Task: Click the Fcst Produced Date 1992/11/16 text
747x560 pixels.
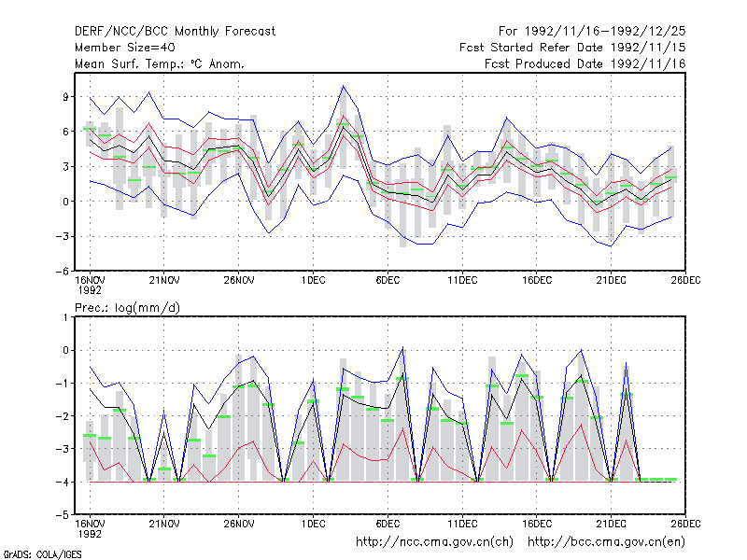Action: click(585, 63)
